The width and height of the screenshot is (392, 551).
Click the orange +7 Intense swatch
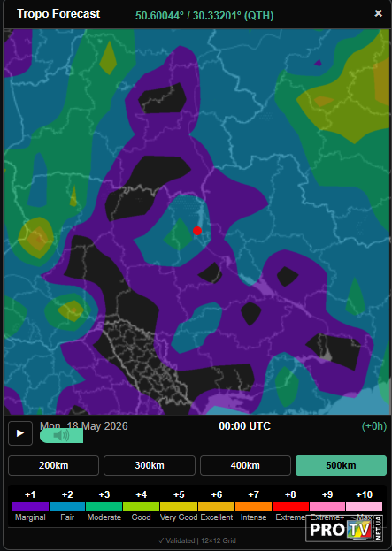[253, 507]
